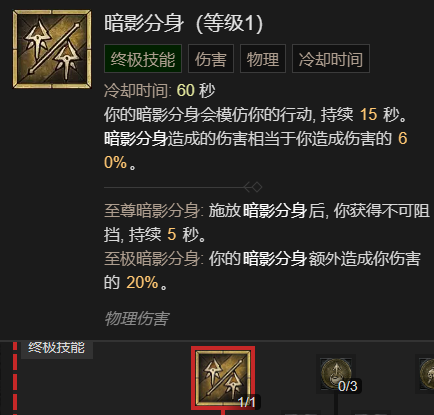This screenshot has width=434, height=415.
Task: Click the 20% bonus damage value
Action: (142, 283)
